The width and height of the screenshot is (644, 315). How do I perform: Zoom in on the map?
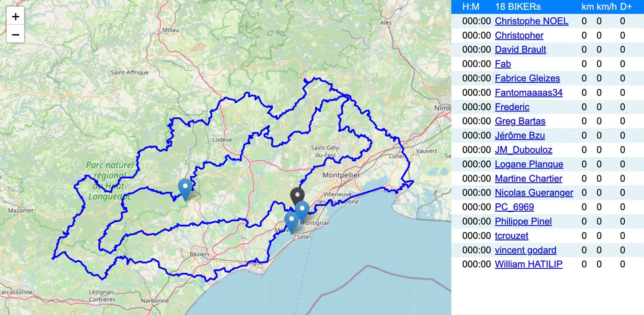click(15, 16)
